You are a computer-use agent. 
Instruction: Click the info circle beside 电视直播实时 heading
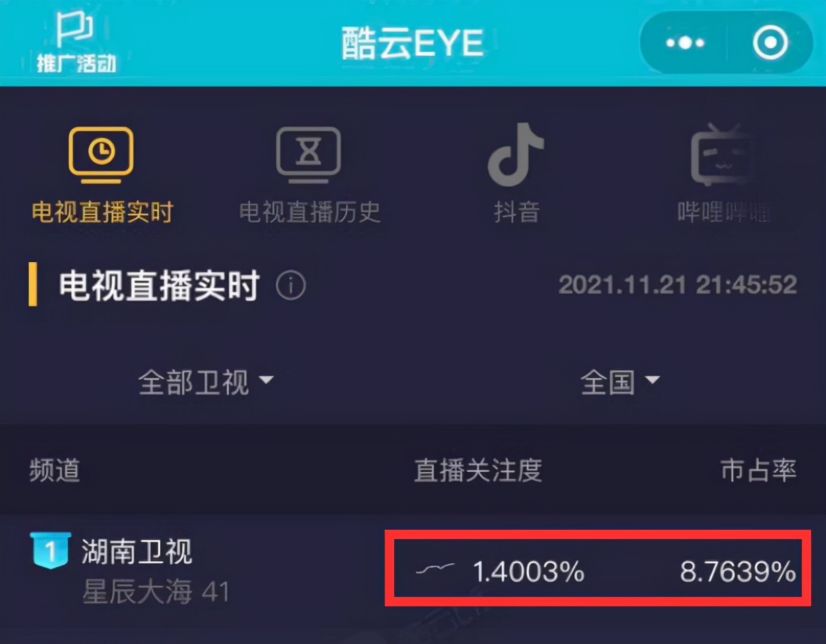(291, 286)
